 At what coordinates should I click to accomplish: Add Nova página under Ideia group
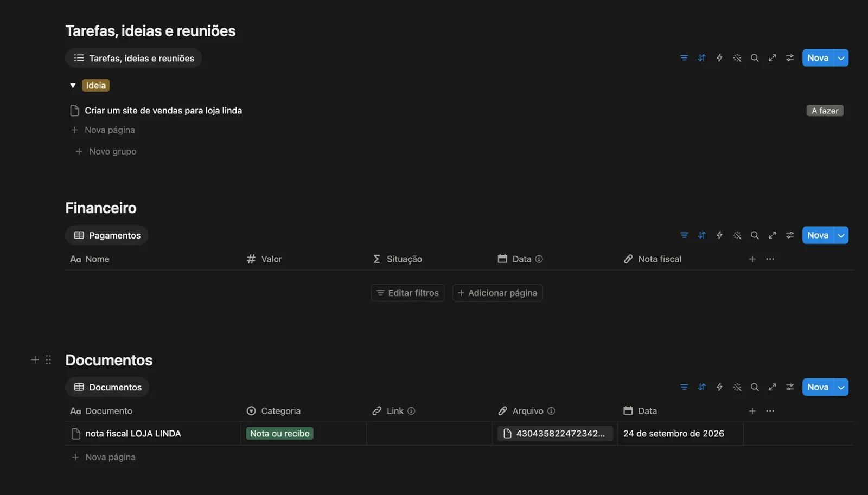[103, 130]
